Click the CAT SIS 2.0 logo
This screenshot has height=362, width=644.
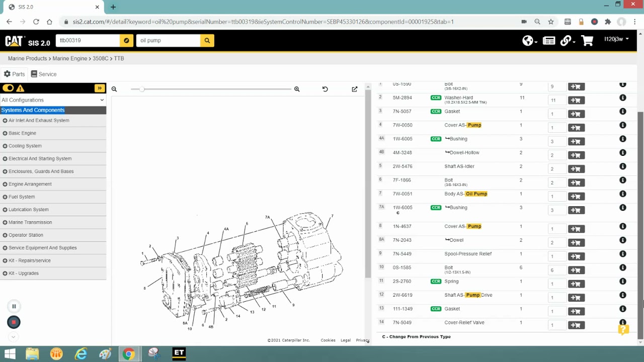pos(28,41)
